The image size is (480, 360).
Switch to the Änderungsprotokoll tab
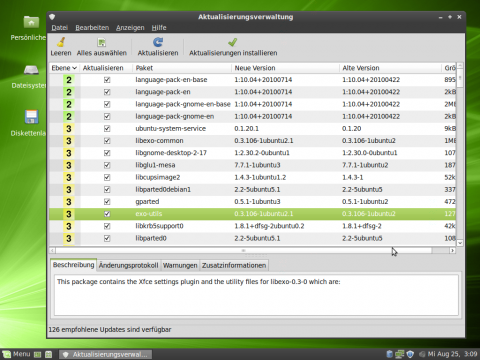coord(129,266)
